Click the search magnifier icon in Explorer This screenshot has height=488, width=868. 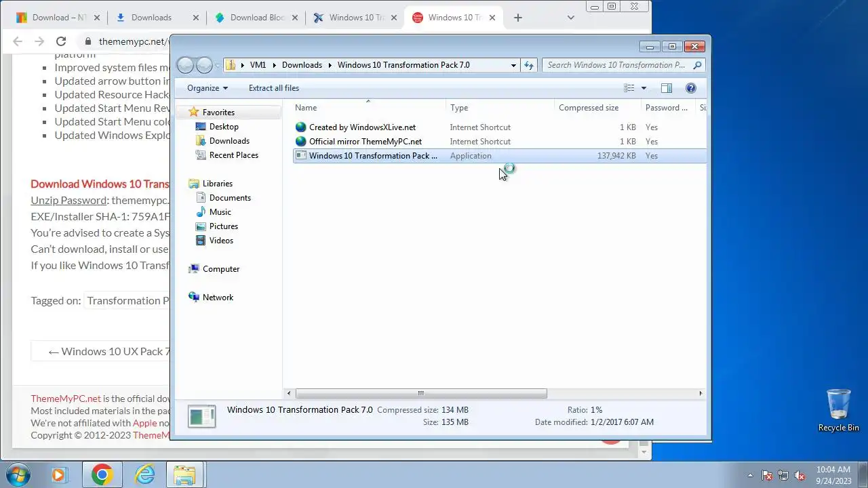pyautogui.click(x=697, y=65)
